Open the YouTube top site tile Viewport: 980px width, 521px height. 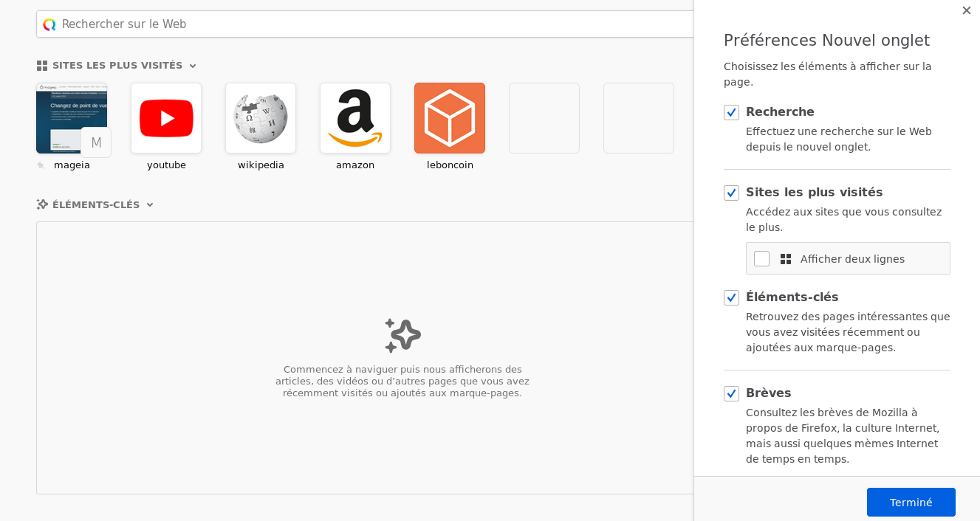(166, 118)
